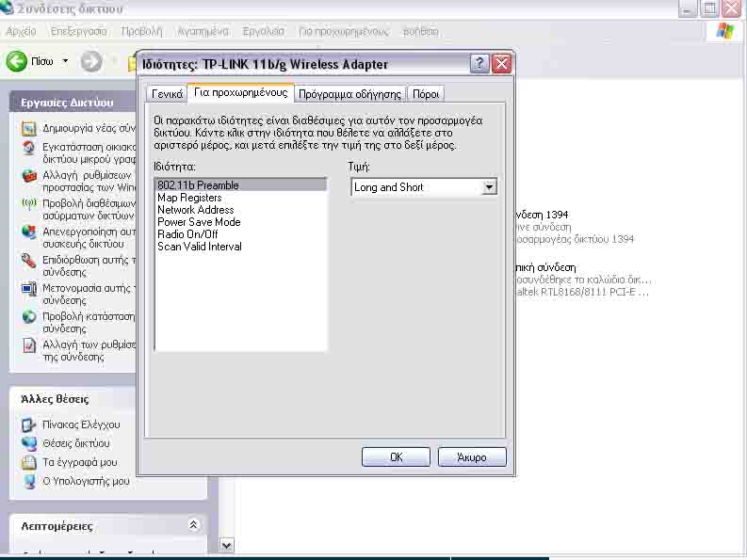Click the dialog help question mark button
This screenshot has width=747, height=560.
point(479,63)
